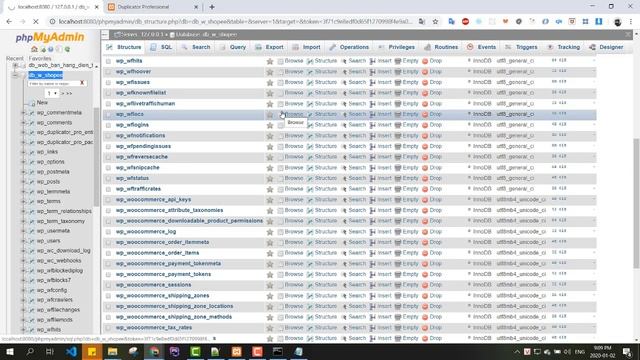Viewport: 640px width, 360px height.
Task: Click the phpMyAdmin home icon
Action: [34, 49]
